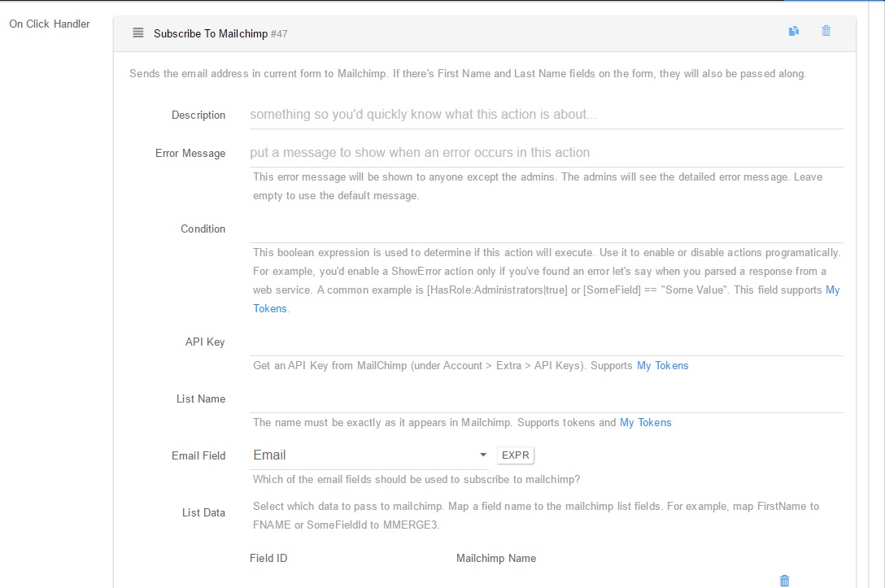
Task: Open My Tokens link under List Name
Action: pyautogui.click(x=646, y=423)
